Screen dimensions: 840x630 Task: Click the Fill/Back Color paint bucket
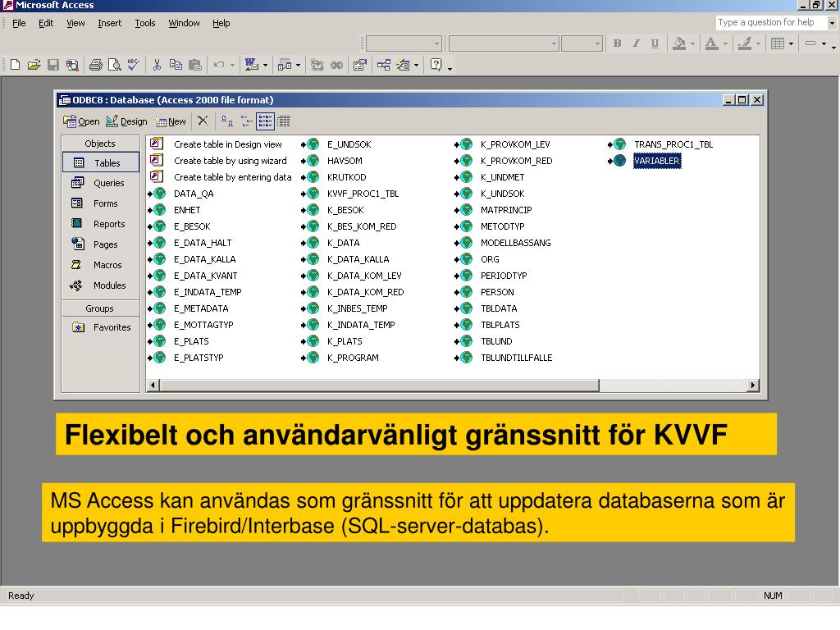(679, 43)
